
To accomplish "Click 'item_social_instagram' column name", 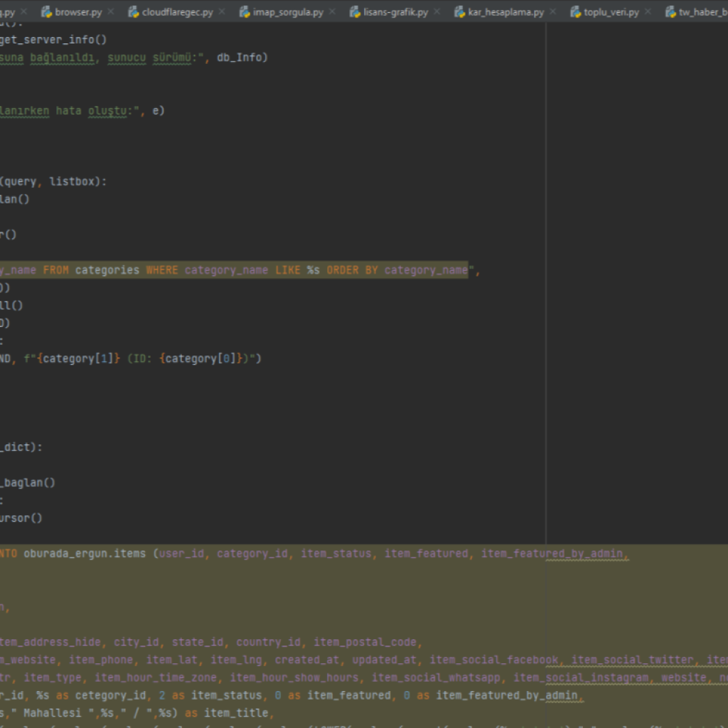I will 581,678.
